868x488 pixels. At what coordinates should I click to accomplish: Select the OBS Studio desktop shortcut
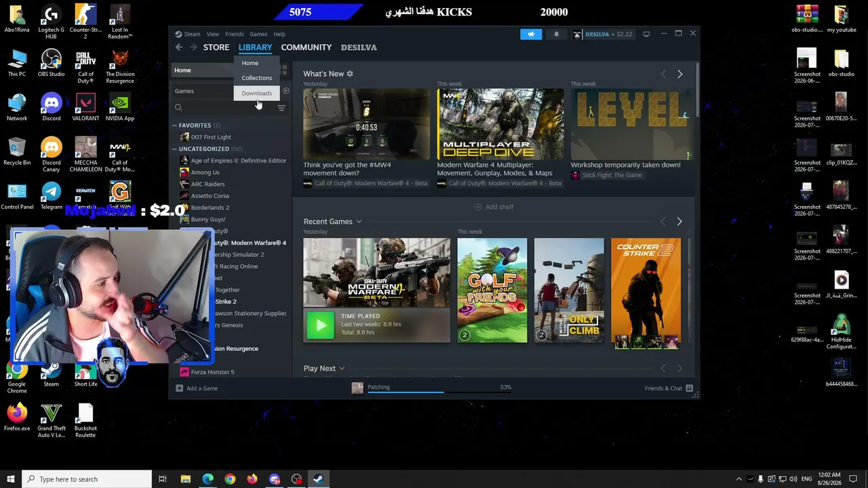(51, 64)
